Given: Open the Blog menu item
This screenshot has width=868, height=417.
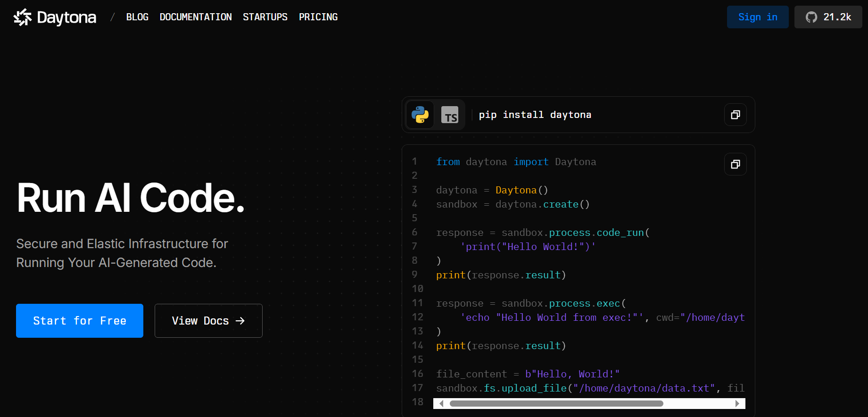Looking at the screenshot, I should click(x=137, y=17).
